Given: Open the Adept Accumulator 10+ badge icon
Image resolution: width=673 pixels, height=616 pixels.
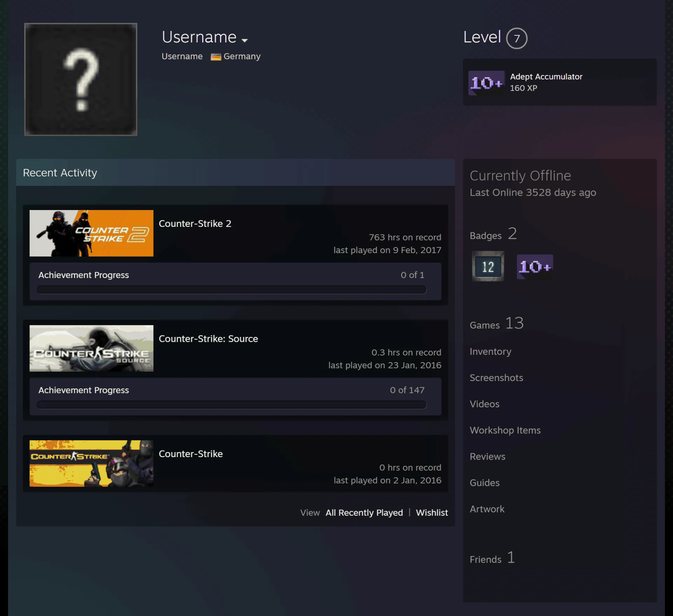Looking at the screenshot, I should coord(487,83).
